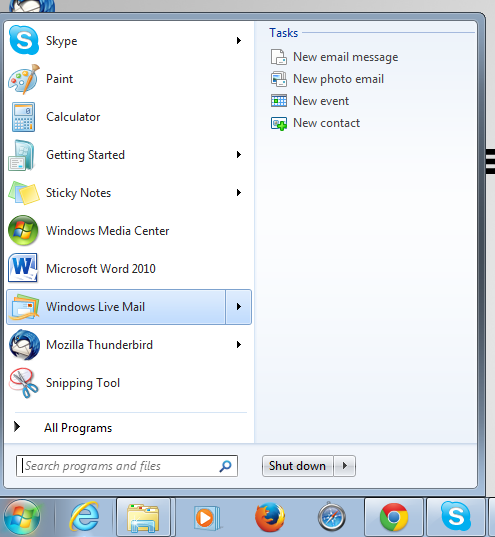This screenshot has height=537, width=495.
Task: Select Skype label in Start menu
Action: [x=62, y=41]
